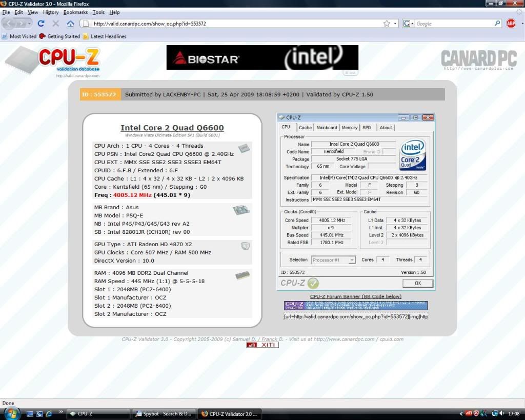Open the Edit menu
The image size is (525, 420).
(19, 12)
